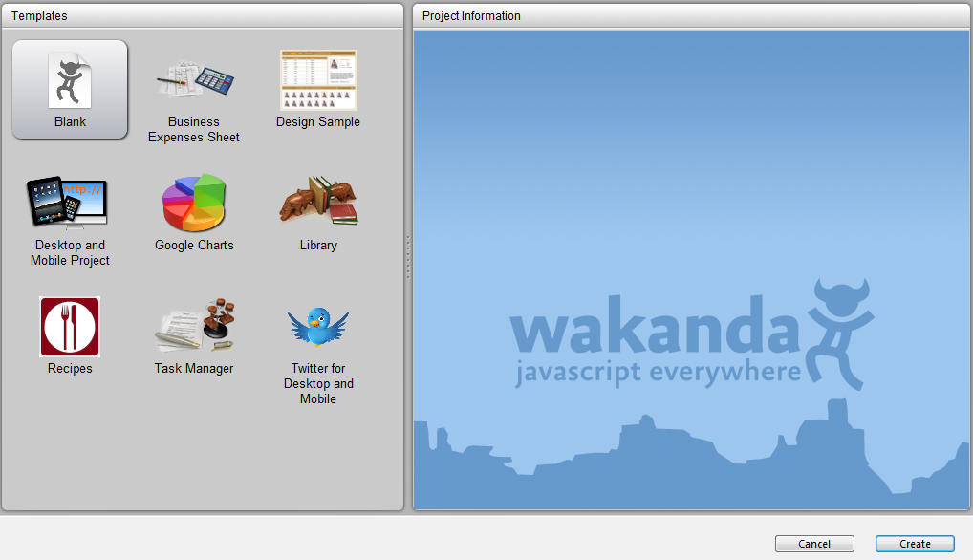The height and width of the screenshot is (560, 973).
Task: Choose the Twitter blue bird icon
Action: pyautogui.click(x=318, y=326)
